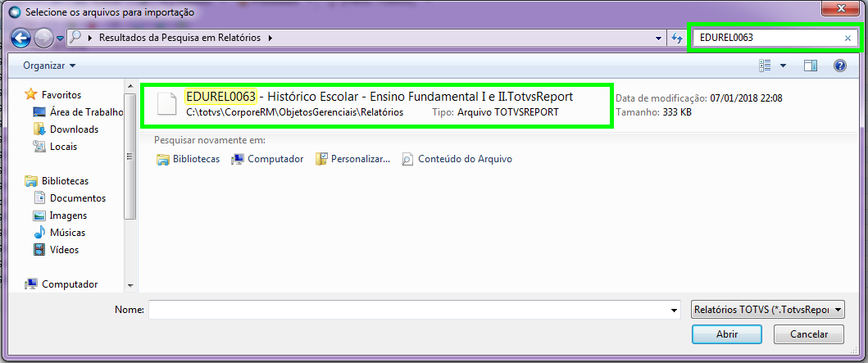Click the Tipo: Arquivo TOTVSREPORT text

click(x=495, y=112)
